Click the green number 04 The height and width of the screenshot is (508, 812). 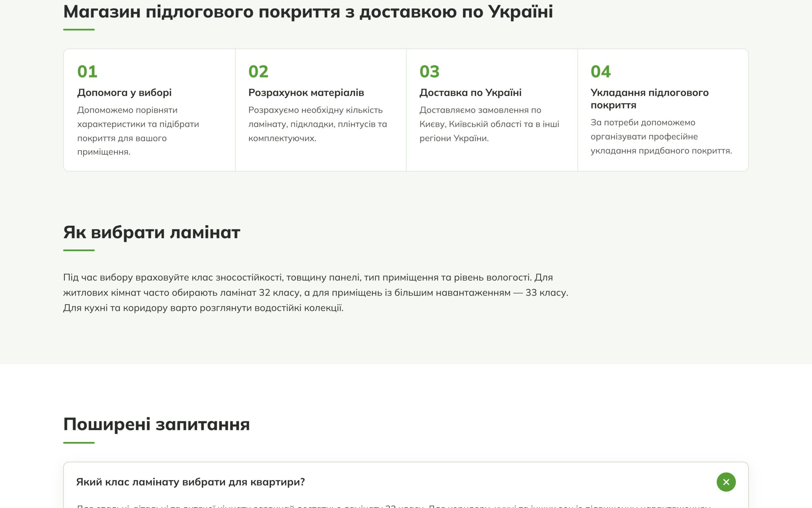coord(601,71)
